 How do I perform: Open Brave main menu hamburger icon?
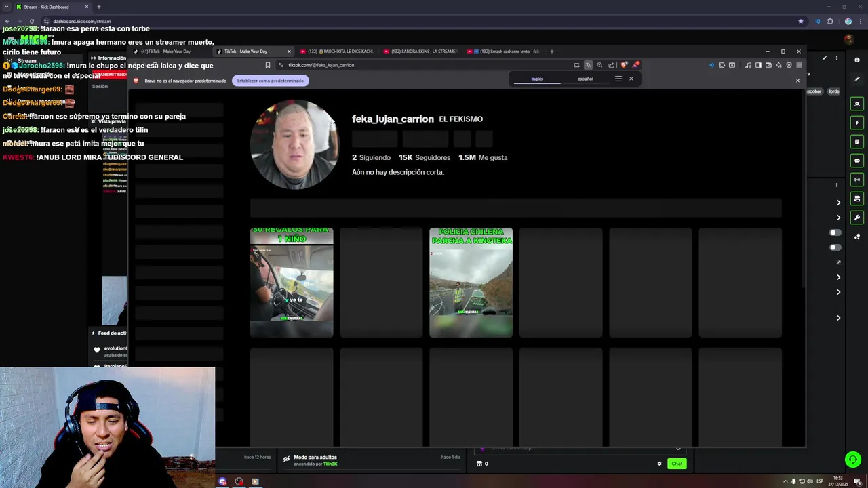pos(799,65)
